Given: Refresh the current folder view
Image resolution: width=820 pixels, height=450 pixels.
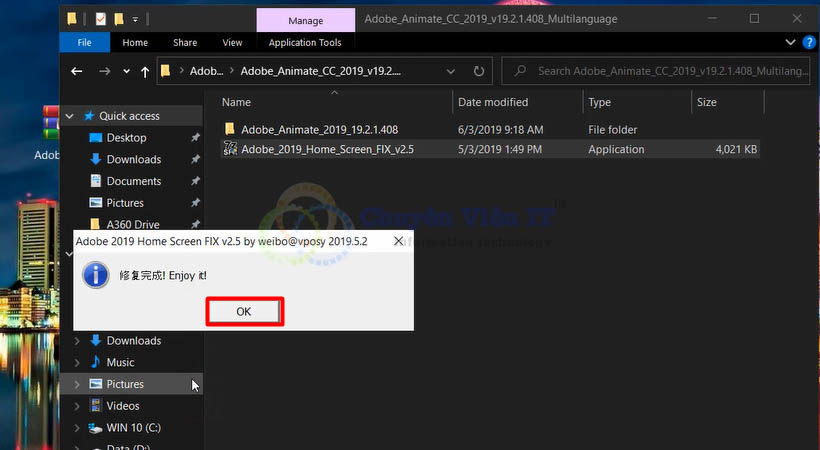Looking at the screenshot, I should coord(479,71).
